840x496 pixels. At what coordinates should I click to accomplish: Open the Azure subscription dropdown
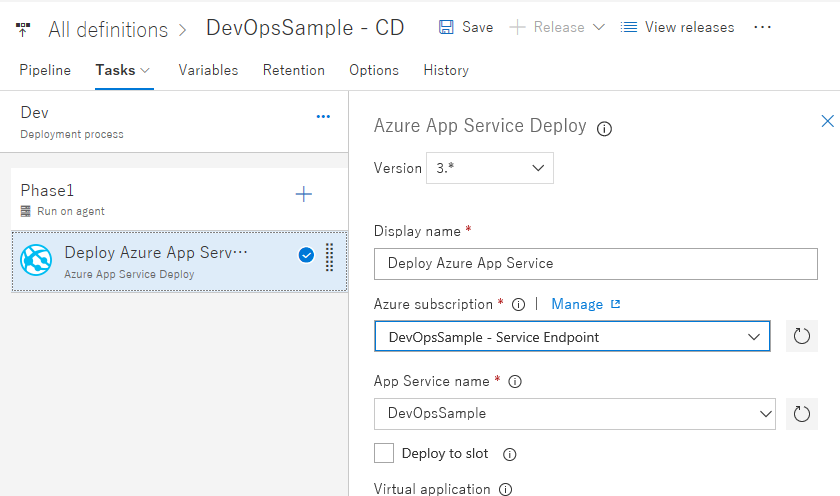(572, 336)
